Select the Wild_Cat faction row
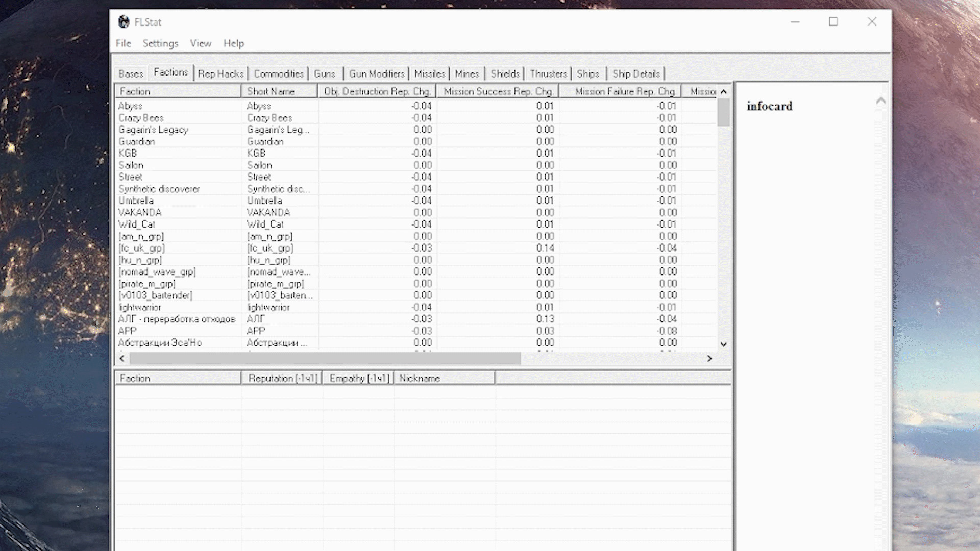980x551 pixels. 416,224
